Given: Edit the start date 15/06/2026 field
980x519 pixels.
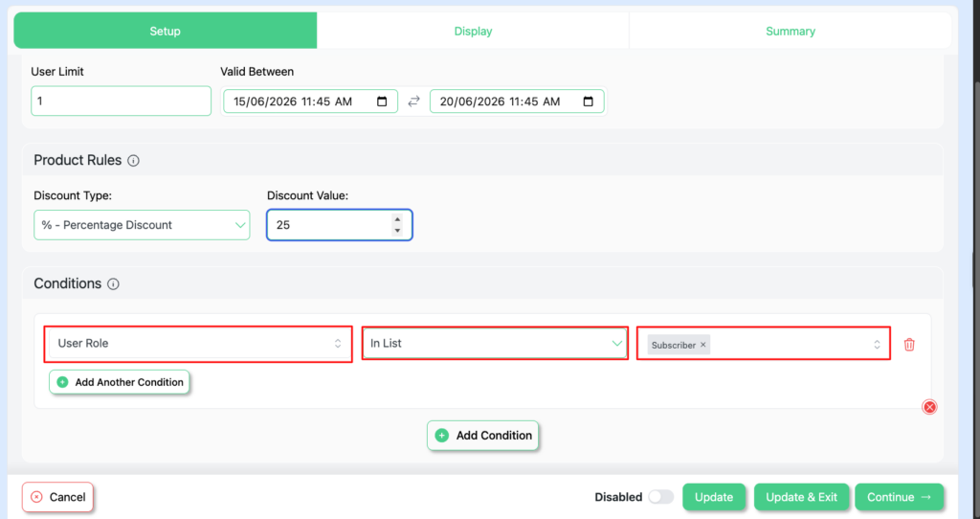Looking at the screenshot, I should coord(311,102).
